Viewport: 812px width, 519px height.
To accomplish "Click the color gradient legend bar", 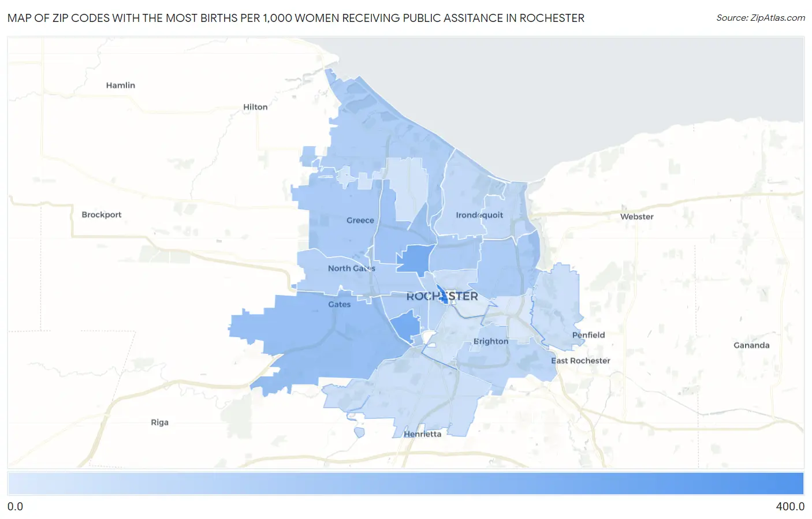I will [405, 484].
